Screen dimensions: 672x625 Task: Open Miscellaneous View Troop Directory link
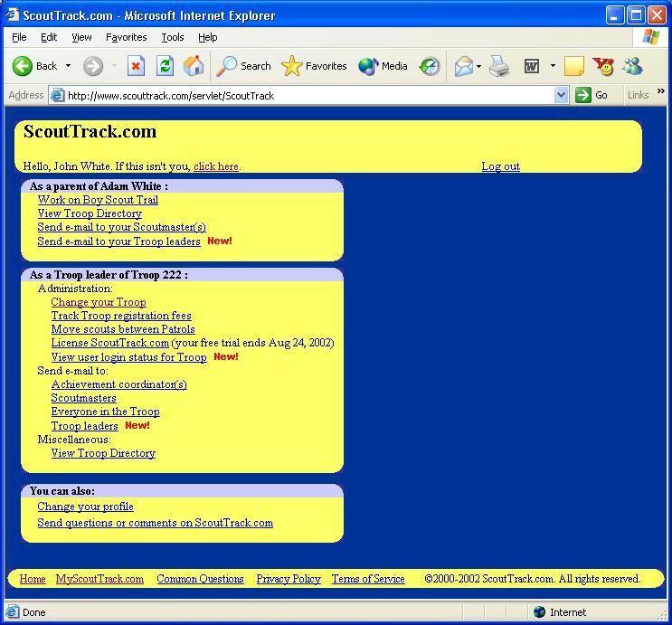[103, 453]
